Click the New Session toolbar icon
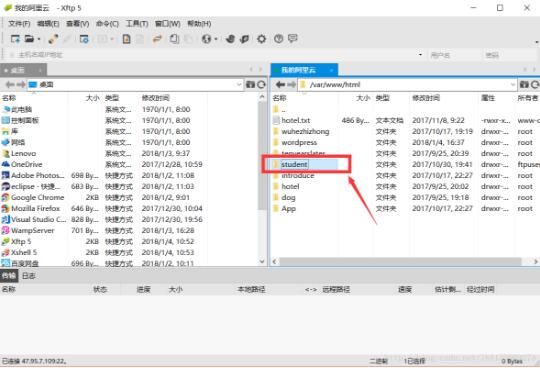Screen dimensions: 540x368 pyautogui.click(x=15, y=39)
